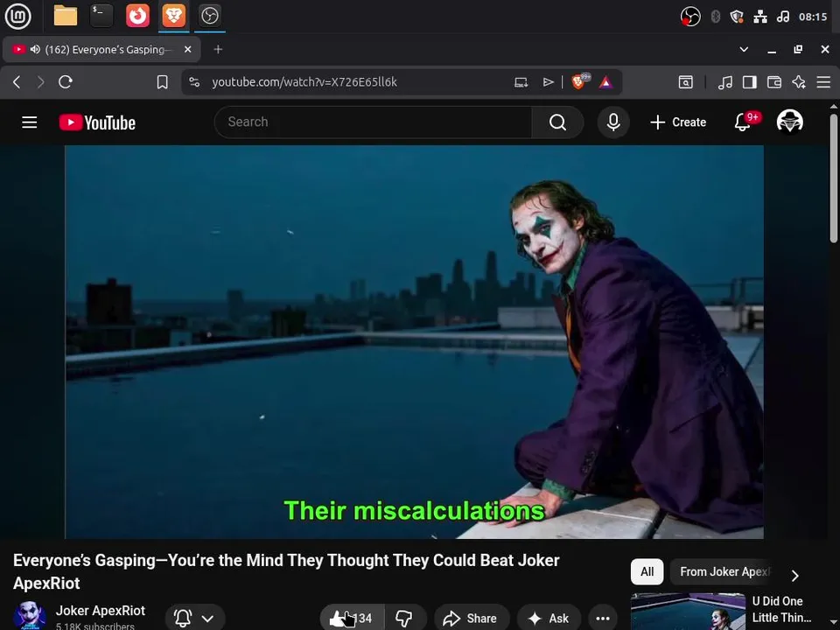Bookmark this page

(163, 82)
